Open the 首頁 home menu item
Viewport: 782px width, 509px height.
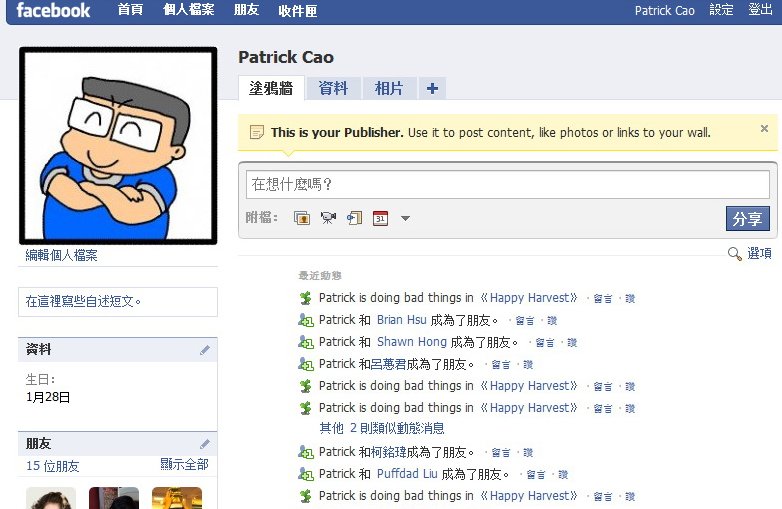130,9
